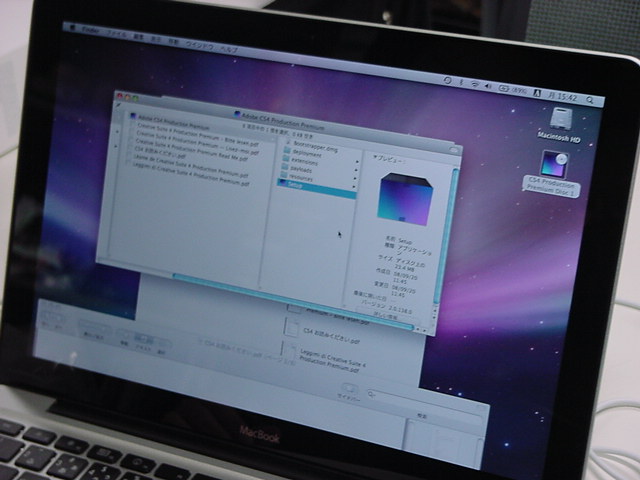Close the Finder window red button
Image resolution: width=640 pixels, height=480 pixels.
pyautogui.click(x=120, y=96)
